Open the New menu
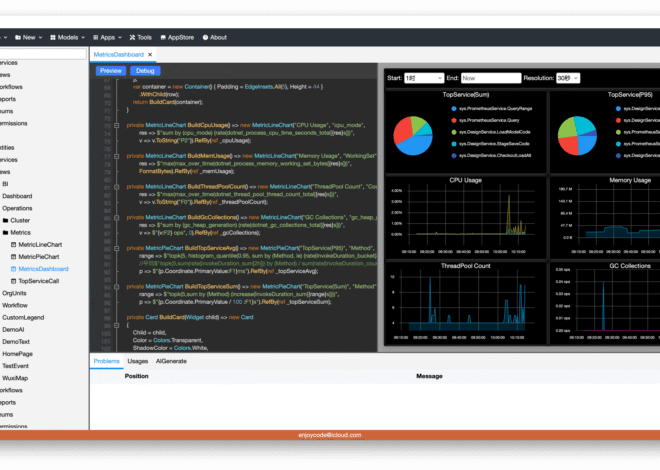The image size is (660, 470). (x=29, y=37)
